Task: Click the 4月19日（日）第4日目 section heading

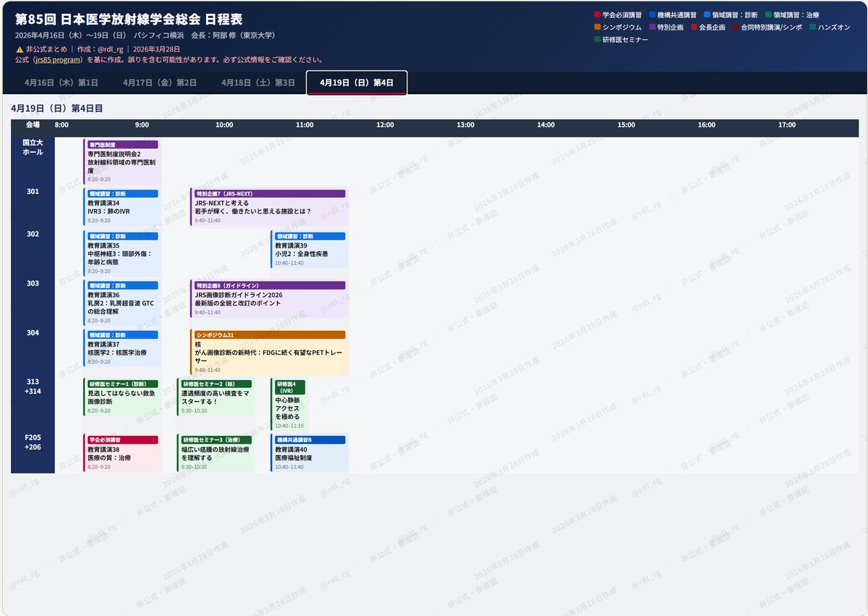Action: coord(57,109)
